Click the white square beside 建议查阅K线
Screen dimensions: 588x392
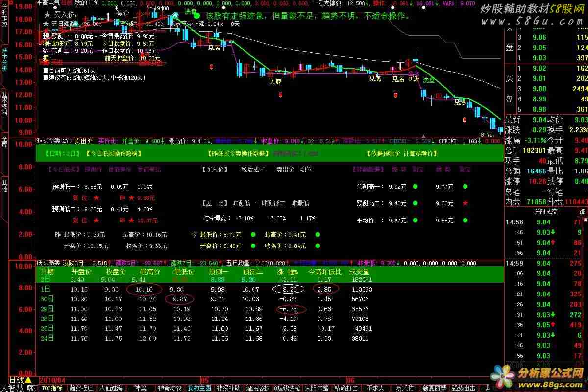[45, 77]
